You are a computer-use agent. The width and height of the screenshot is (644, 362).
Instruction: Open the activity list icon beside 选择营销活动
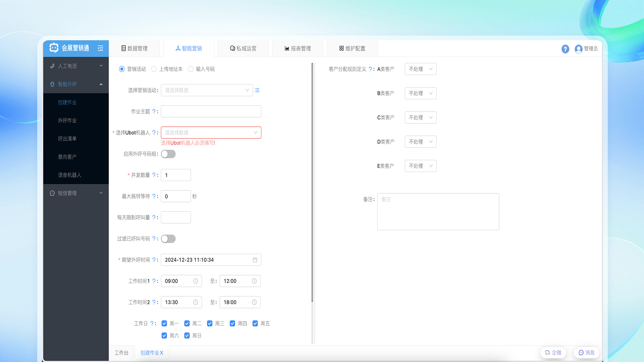click(257, 90)
